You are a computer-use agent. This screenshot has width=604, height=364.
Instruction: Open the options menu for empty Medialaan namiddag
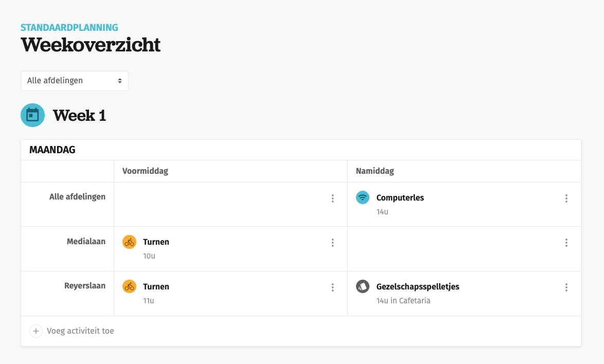click(x=566, y=243)
